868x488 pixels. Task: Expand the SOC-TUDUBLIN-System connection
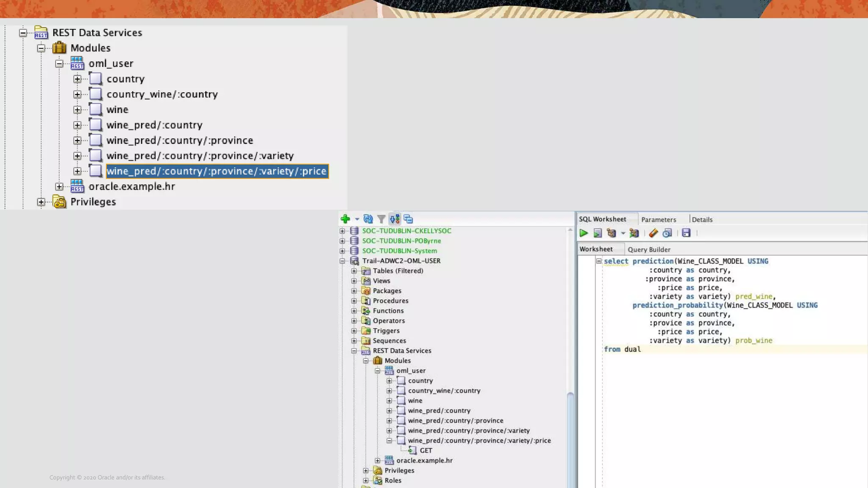[342, 251]
